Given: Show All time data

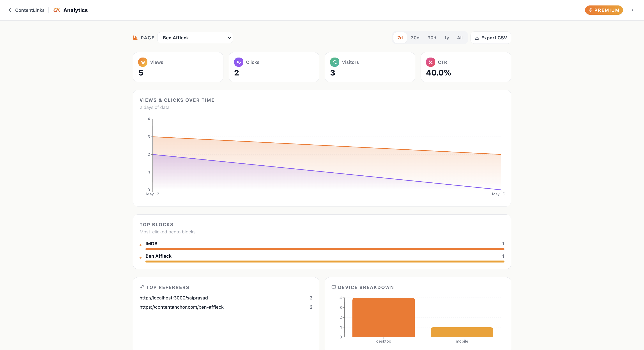Looking at the screenshot, I should [x=460, y=38].
